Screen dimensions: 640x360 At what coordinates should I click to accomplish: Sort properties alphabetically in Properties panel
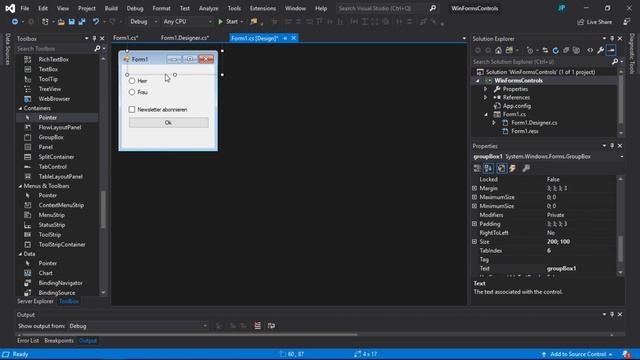[x=489, y=168]
